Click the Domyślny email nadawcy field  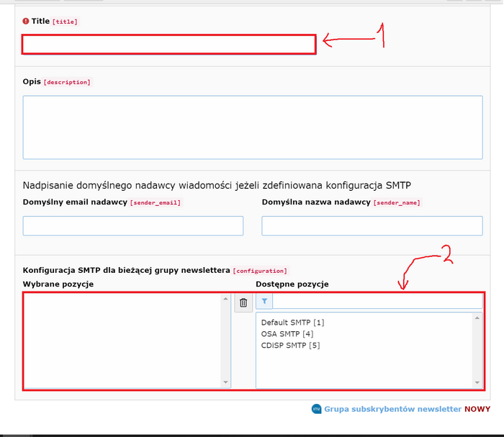point(133,226)
